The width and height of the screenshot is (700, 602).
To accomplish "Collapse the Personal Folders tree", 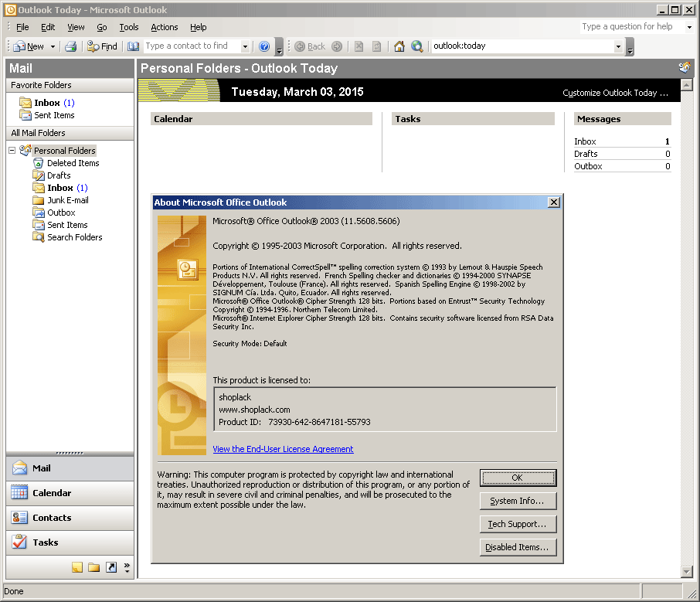I will pyautogui.click(x=12, y=151).
